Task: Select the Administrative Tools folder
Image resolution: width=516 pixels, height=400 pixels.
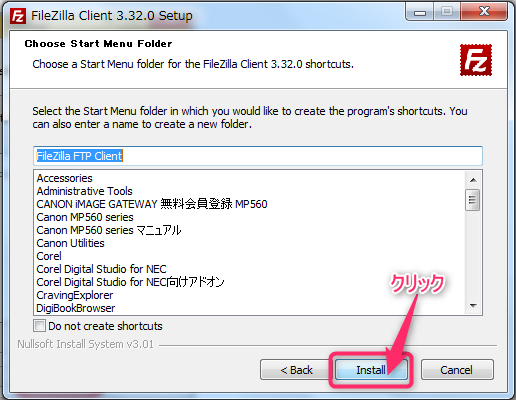Action: [x=84, y=191]
